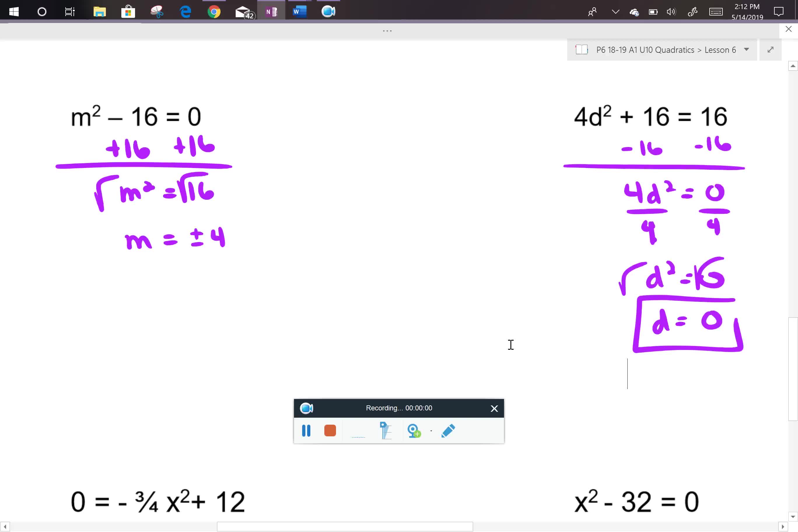Open Windows Ink Workspace pen icon
Viewport: 798px width, 532px height.
point(692,12)
